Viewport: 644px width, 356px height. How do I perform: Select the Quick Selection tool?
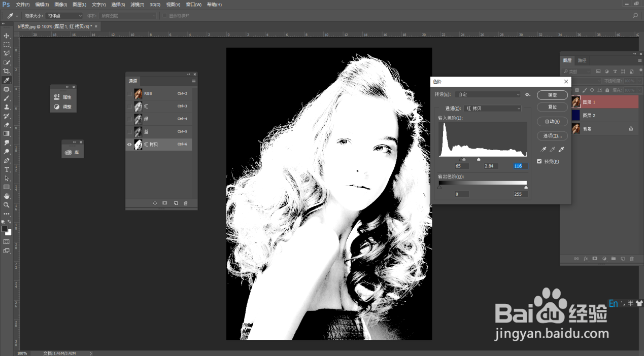coord(7,62)
